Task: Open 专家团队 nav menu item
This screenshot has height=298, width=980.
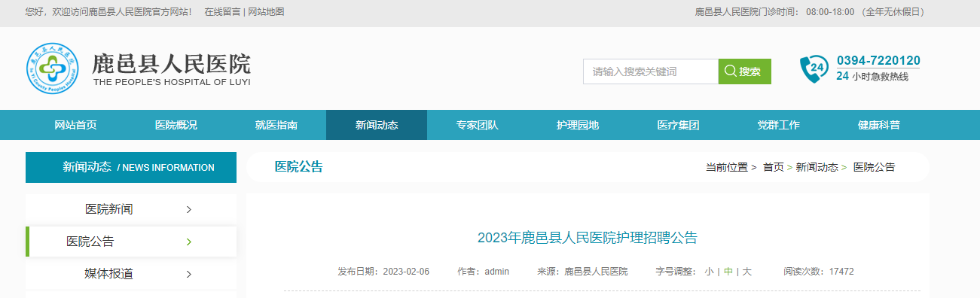Action: point(477,125)
